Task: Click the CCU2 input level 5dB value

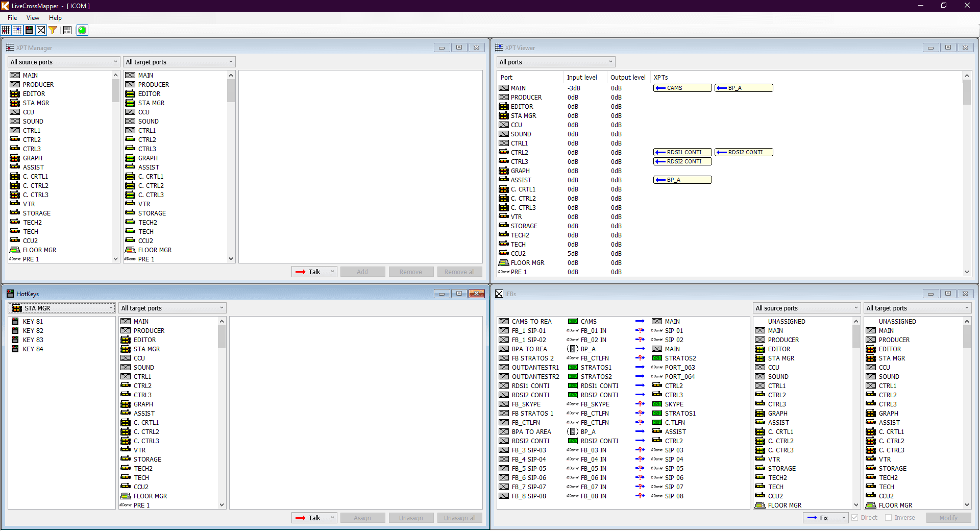Action: (x=573, y=253)
